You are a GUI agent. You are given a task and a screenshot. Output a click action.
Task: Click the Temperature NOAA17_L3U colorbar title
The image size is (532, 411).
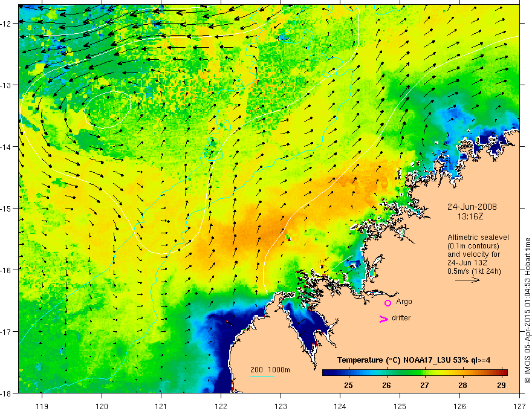414,360
